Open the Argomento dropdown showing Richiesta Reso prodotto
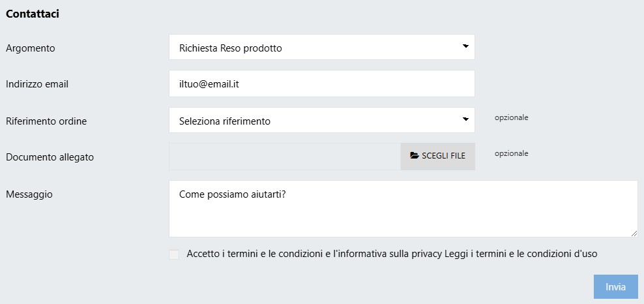The height and width of the screenshot is (304, 644). click(313, 48)
